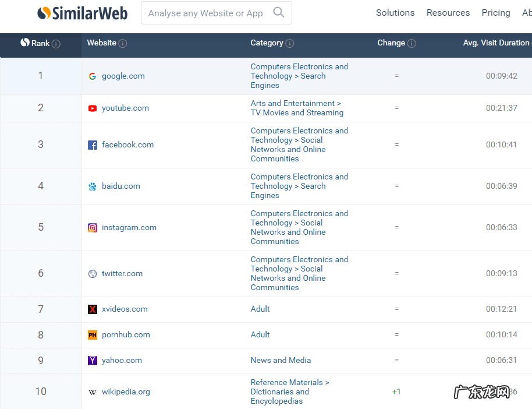Click the Website column info icon
The height and width of the screenshot is (409, 532).
(123, 43)
